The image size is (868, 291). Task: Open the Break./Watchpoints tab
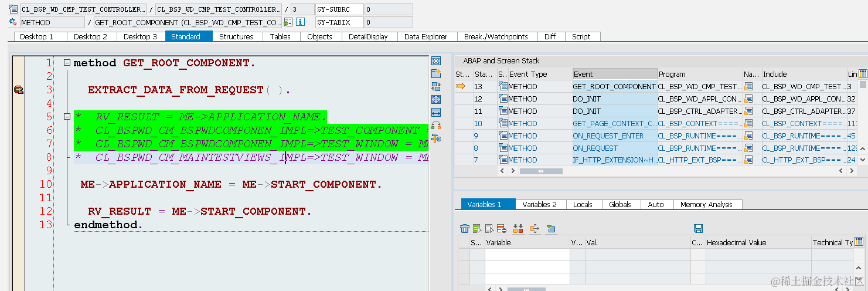[496, 36]
